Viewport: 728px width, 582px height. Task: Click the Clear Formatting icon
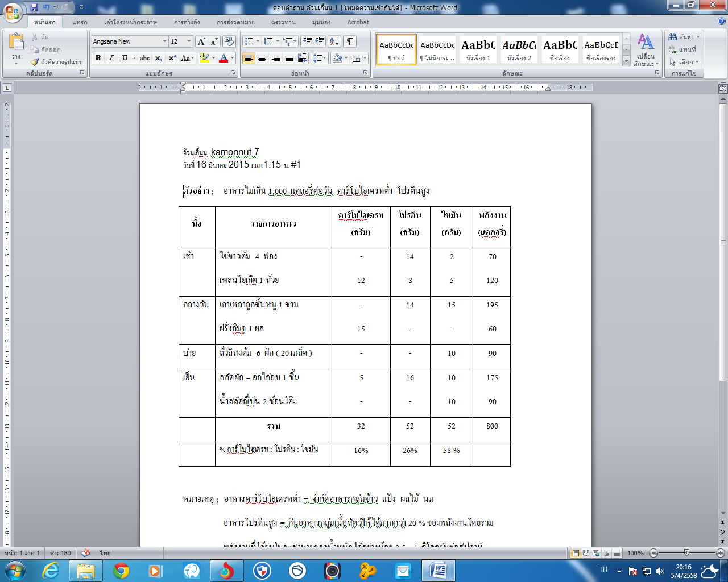229,41
